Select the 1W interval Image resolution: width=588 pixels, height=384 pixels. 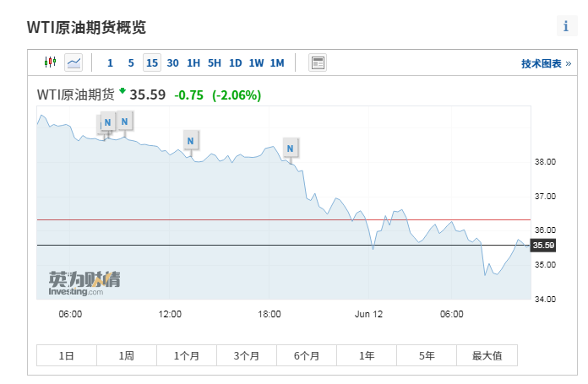pos(256,62)
